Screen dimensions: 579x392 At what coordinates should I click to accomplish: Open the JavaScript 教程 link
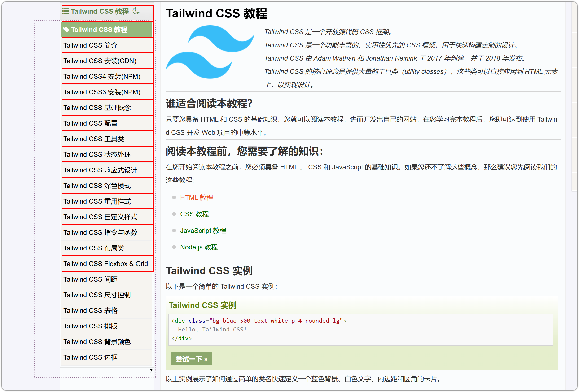(x=203, y=231)
